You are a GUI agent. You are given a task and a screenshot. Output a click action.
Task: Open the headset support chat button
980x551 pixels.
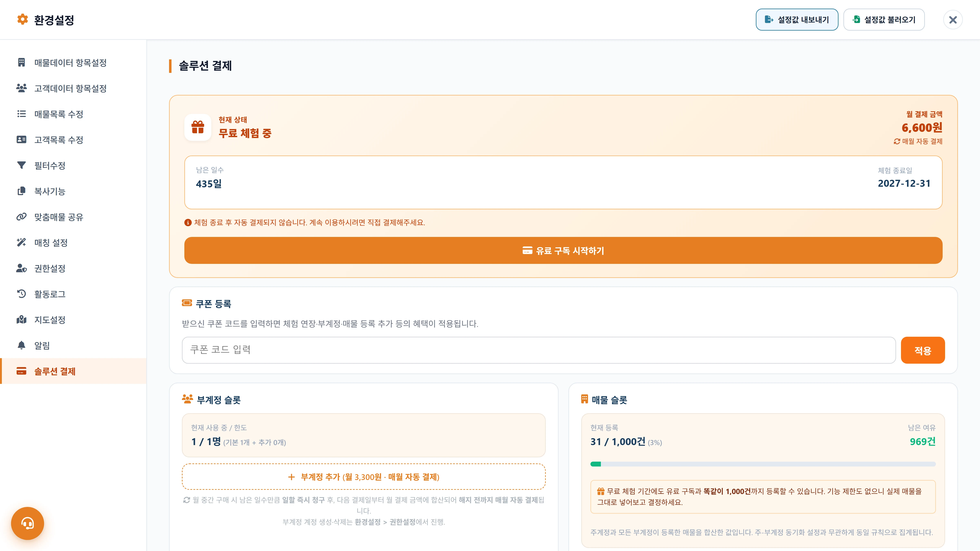tap(27, 523)
